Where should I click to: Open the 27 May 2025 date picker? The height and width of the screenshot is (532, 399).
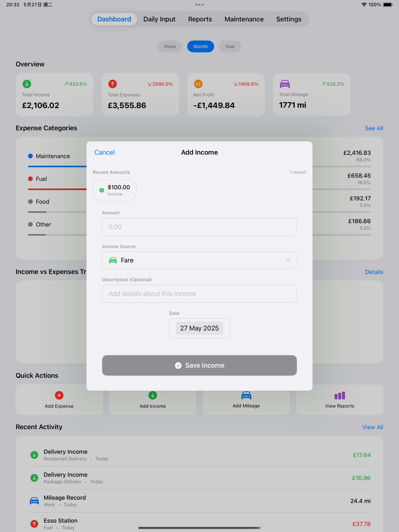point(199,328)
